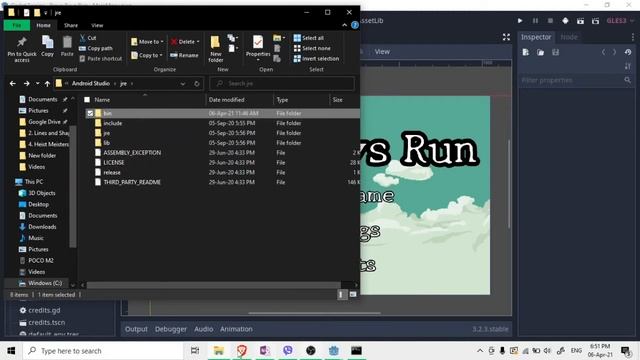Click Paste shortcut in ribbon

click(x=100, y=59)
